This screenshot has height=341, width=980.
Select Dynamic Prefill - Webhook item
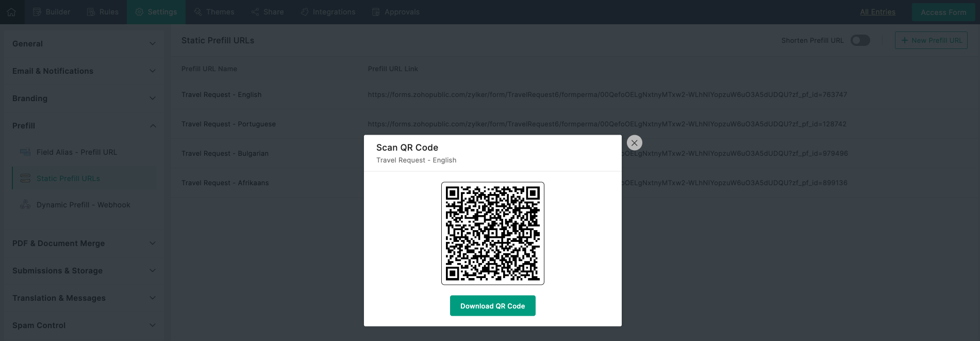point(83,205)
